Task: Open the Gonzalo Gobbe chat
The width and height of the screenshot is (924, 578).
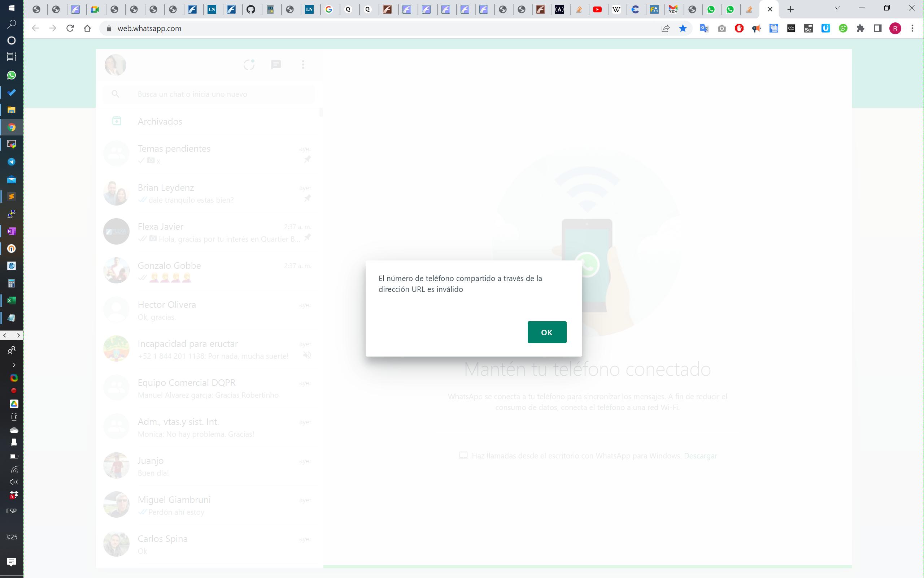Action: coord(209,271)
